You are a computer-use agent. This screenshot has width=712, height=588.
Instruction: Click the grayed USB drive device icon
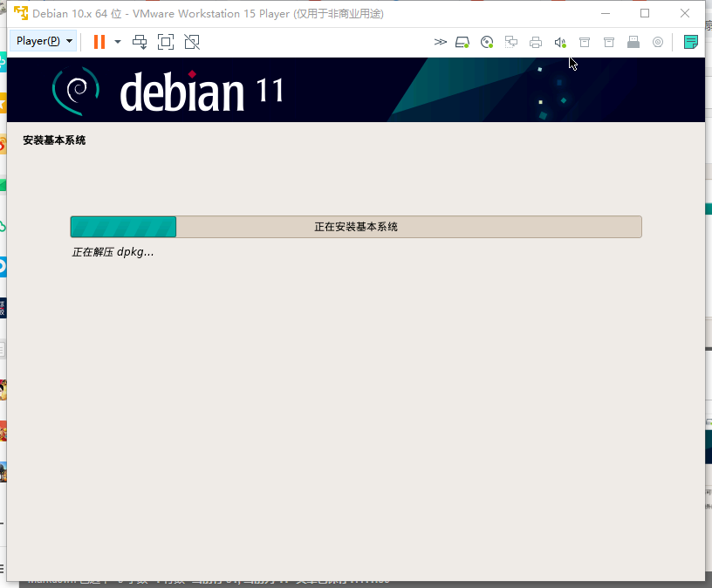pos(633,42)
